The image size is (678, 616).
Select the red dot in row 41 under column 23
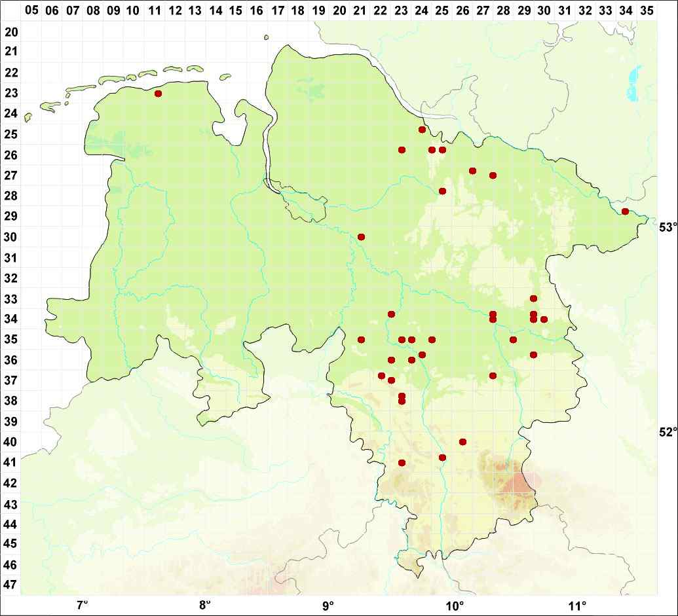click(x=402, y=463)
